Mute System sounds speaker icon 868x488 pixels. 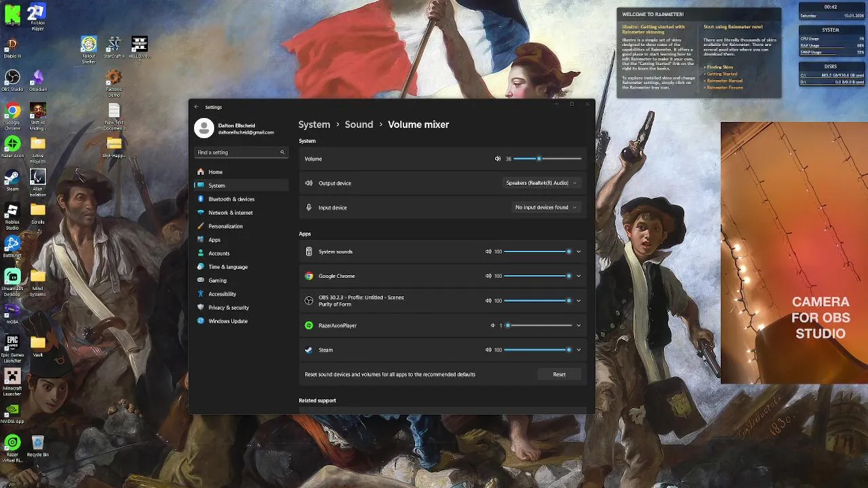(488, 251)
